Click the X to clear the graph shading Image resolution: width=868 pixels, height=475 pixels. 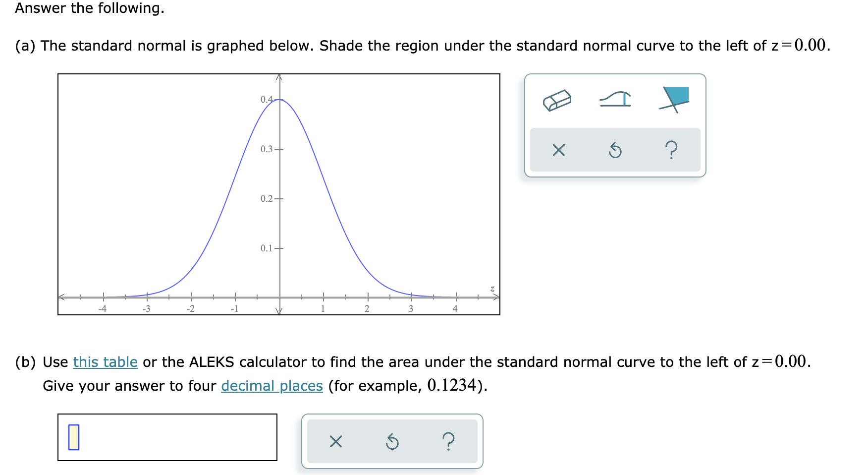click(559, 150)
